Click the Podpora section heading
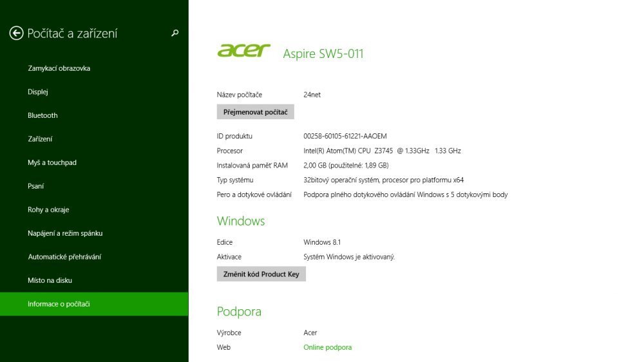The width and height of the screenshot is (644, 362). tap(239, 312)
